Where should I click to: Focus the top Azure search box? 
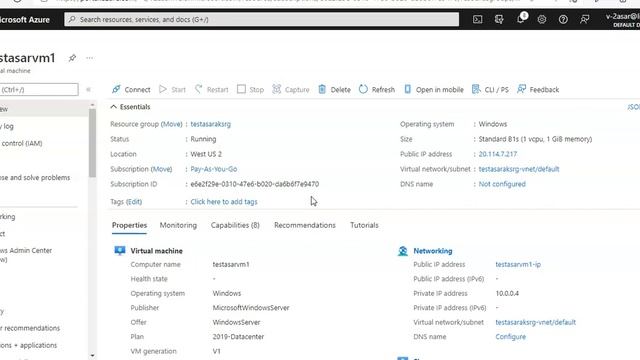(261, 19)
